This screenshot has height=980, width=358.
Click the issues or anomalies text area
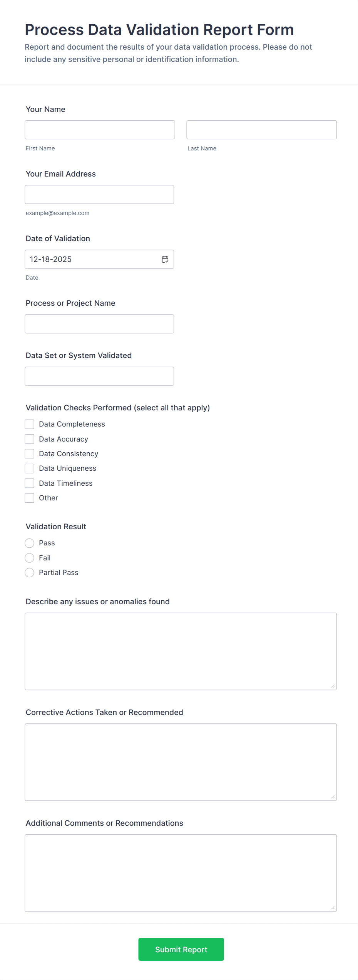pyautogui.click(x=181, y=650)
